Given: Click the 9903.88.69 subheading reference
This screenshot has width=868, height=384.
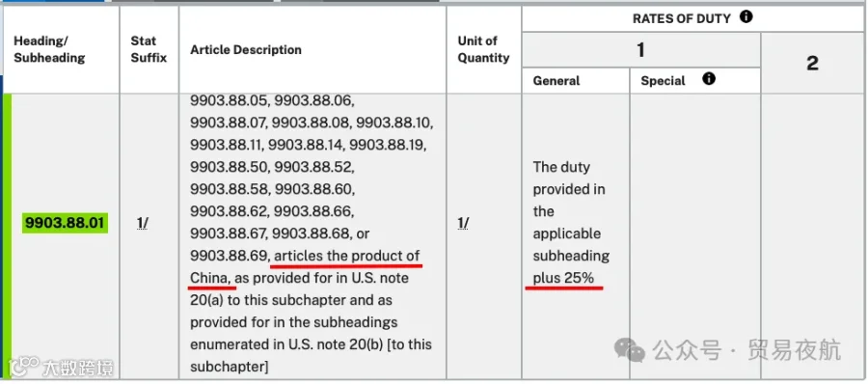Looking at the screenshot, I should click(230, 256).
